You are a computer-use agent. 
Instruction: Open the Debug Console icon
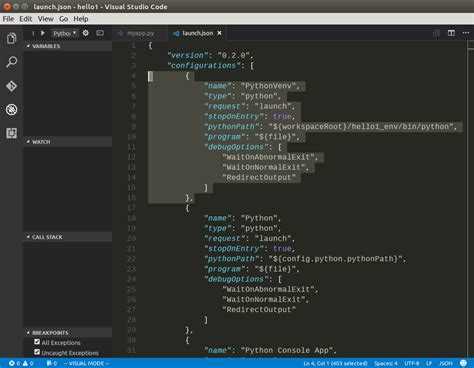click(x=100, y=33)
